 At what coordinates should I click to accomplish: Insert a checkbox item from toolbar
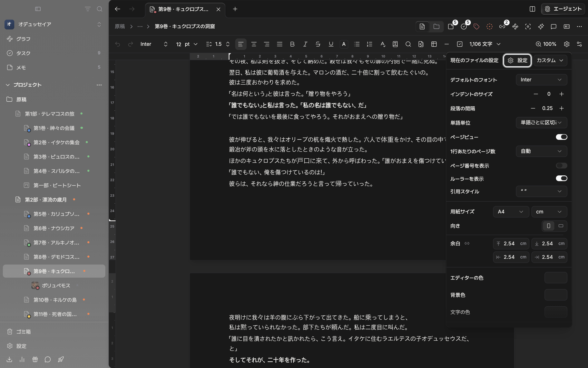(x=459, y=44)
